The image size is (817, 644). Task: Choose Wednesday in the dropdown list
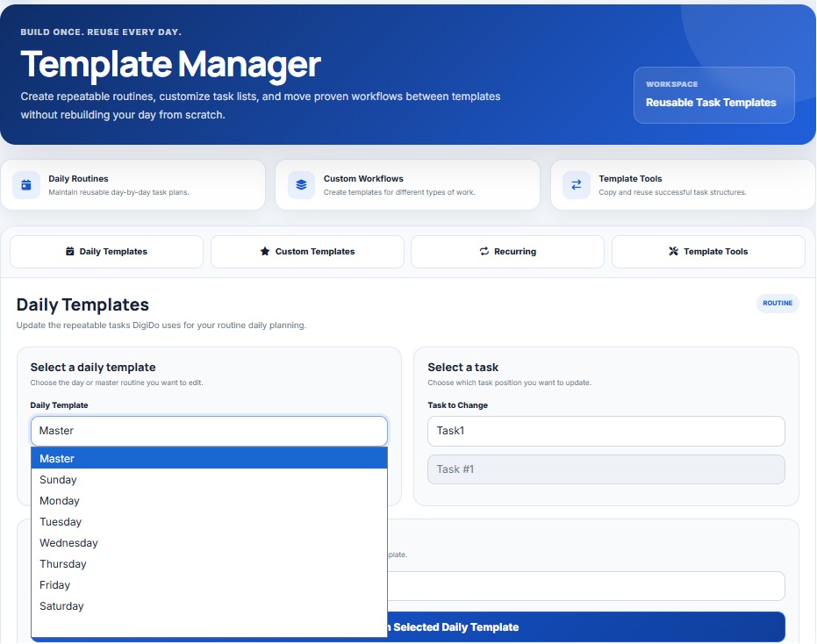coord(209,543)
